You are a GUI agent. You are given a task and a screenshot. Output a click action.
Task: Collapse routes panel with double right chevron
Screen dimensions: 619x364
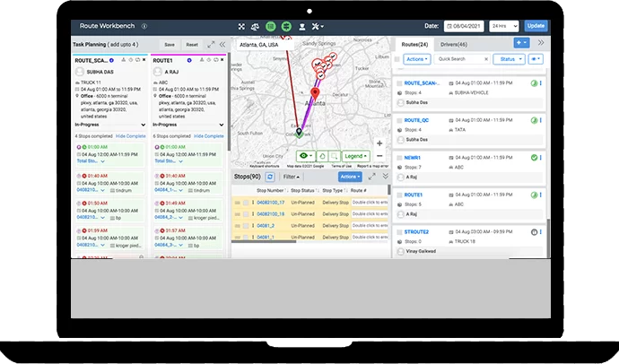pos(541,43)
